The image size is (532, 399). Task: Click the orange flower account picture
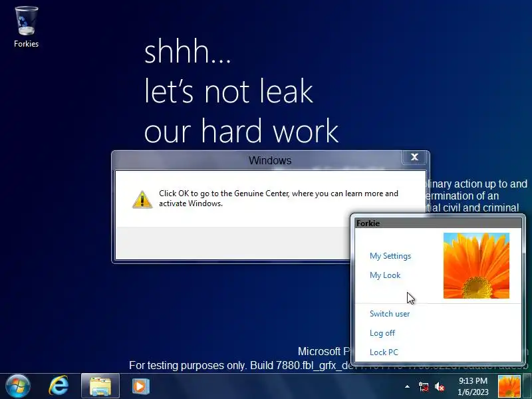(x=476, y=265)
